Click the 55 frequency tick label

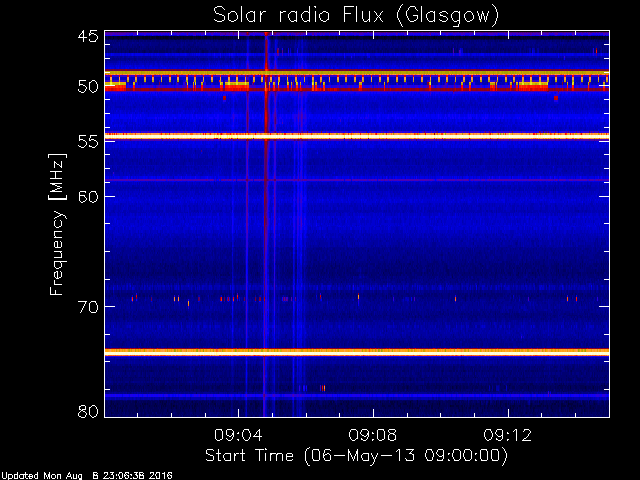tap(88, 142)
